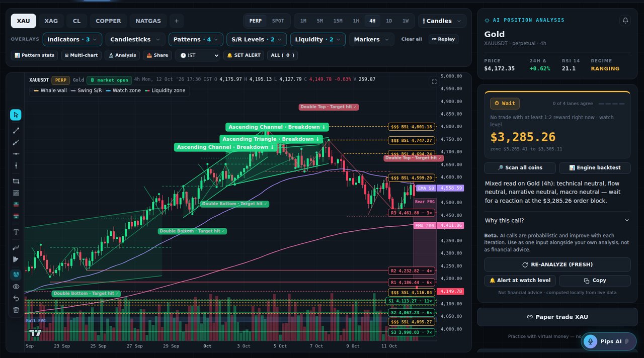644x358 pixels.
Task: Switch to NATGAS tab
Action: [148, 21]
